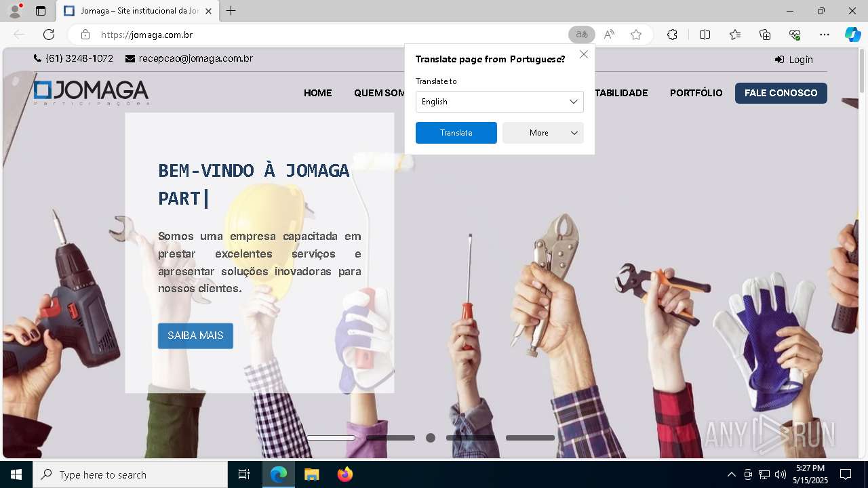Click the FALE CONOSCO button
The image size is (868, 488).
[x=781, y=93]
